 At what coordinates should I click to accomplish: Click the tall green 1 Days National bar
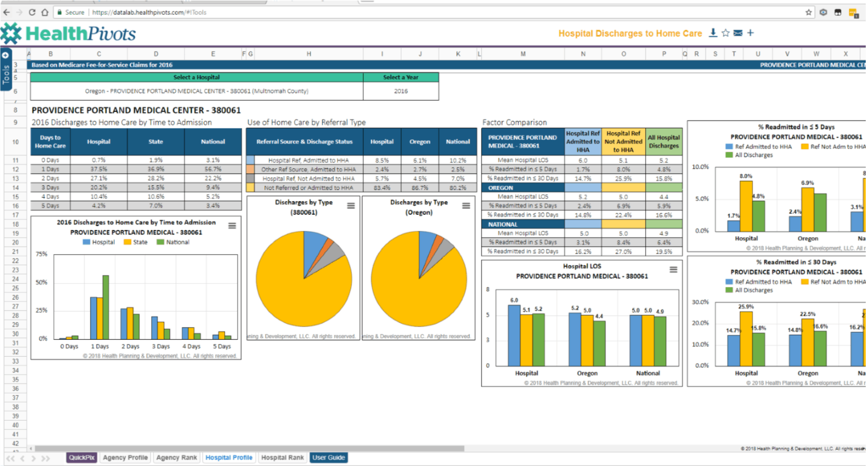(x=106, y=307)
